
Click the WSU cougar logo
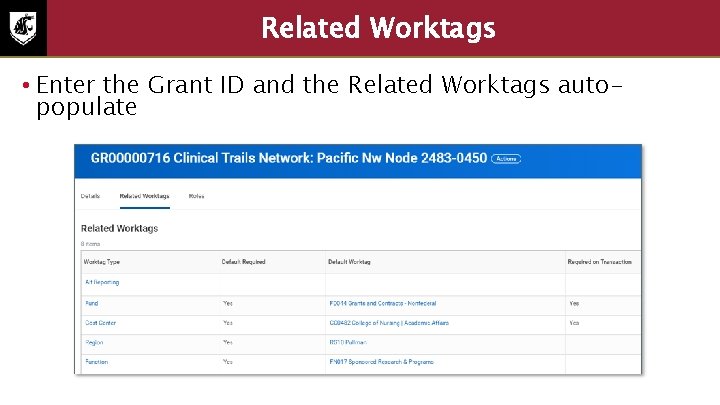23,28
